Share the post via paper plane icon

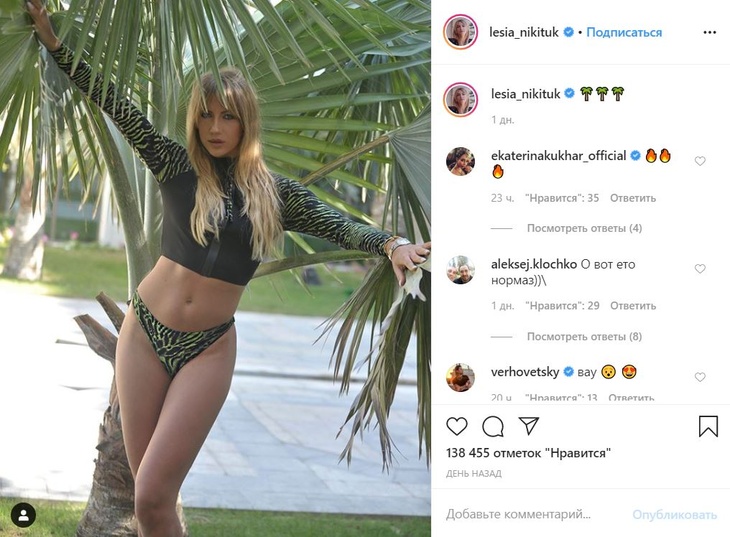pyautogui.click(x=529, y=426)
